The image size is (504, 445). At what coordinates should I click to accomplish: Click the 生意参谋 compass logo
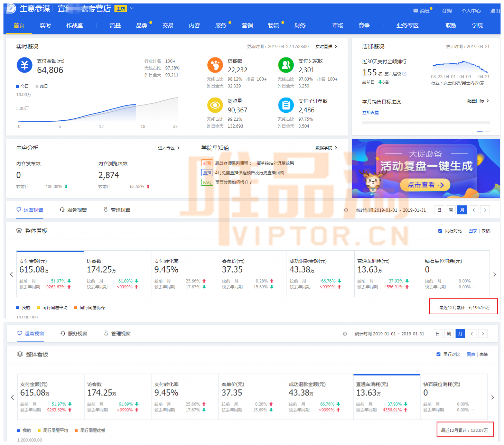11,9
